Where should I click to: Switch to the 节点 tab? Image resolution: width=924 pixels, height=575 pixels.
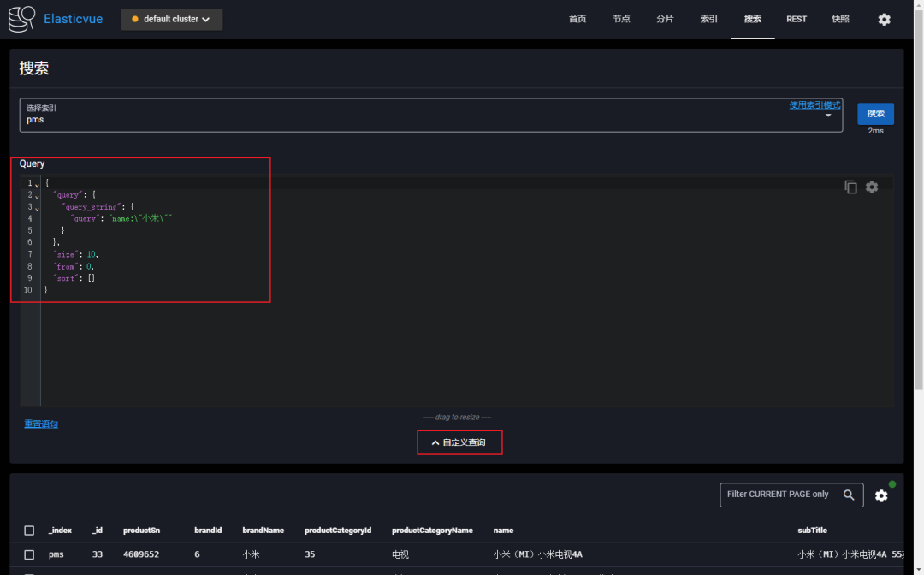click(x=622, y=20)
